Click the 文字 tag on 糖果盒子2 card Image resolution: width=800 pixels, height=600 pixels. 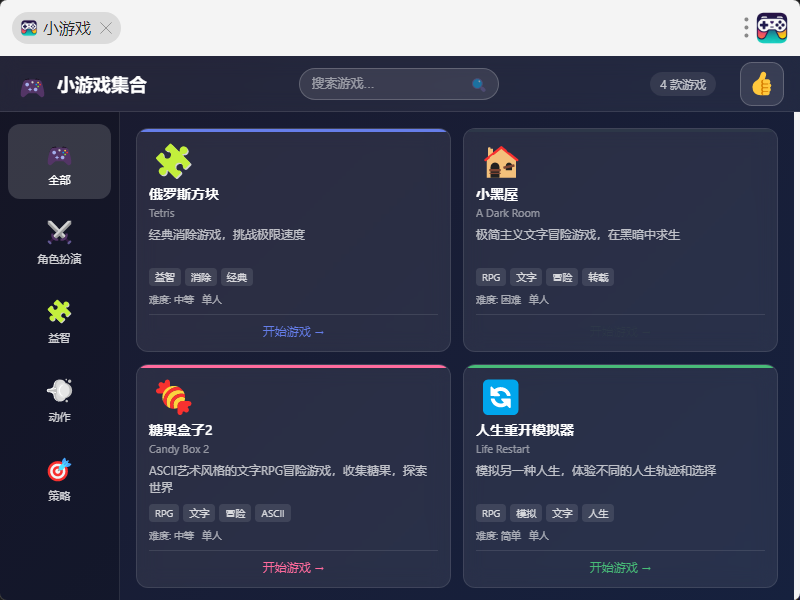click(199, 513)
